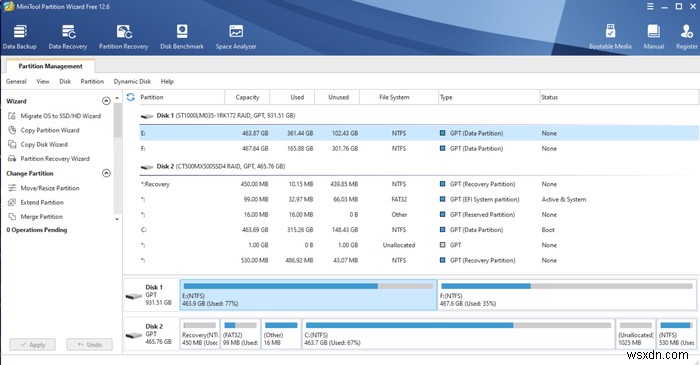This screenshot has height=365, width=700.
Task: Sort by the Type column header
Action: 489,97
